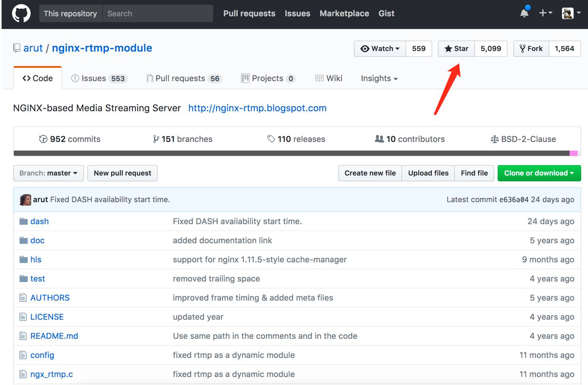The image size is (588, 385).
Task: Open the GitHub Octocat home logo
Action: pyautogui.click(x=21, y=13)
